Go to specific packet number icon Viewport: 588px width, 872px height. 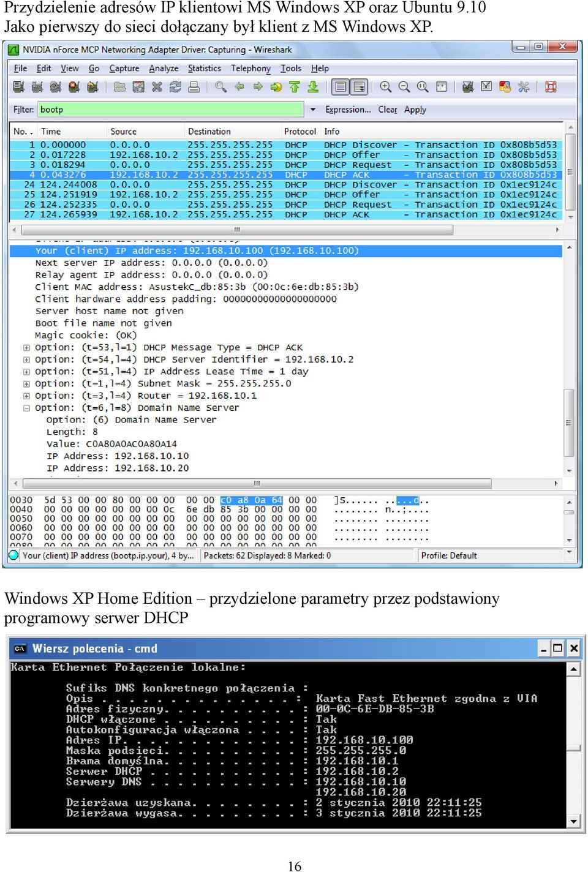(x=276, y=87)
